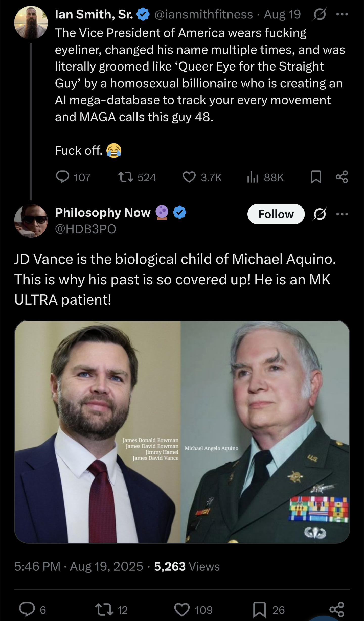Share Ian Smith's post
The width and height of the screenshot is (364, 621).
coord(342,177)
